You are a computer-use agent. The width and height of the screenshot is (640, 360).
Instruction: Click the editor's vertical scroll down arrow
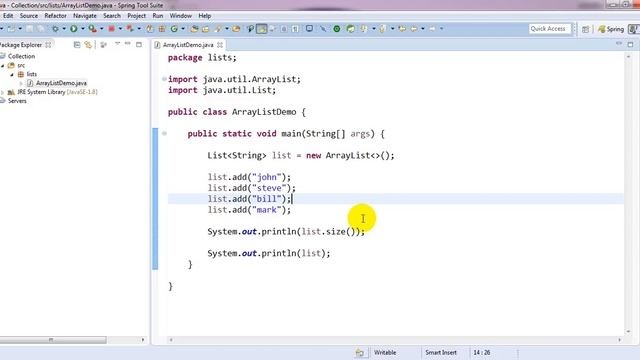coord(629,331)
